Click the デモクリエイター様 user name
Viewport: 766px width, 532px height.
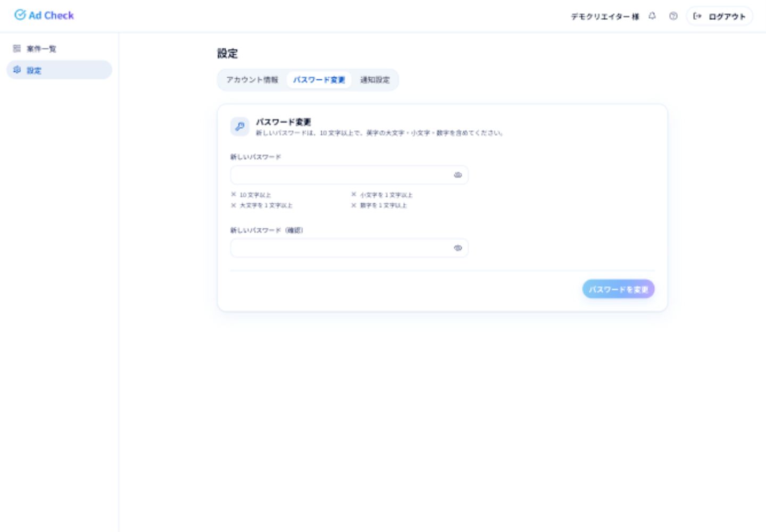tap(605, 16)
